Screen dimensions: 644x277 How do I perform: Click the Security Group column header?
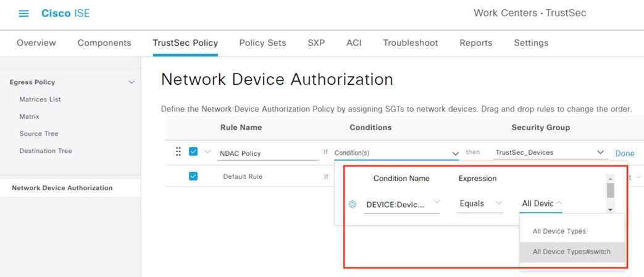(540, 127)
